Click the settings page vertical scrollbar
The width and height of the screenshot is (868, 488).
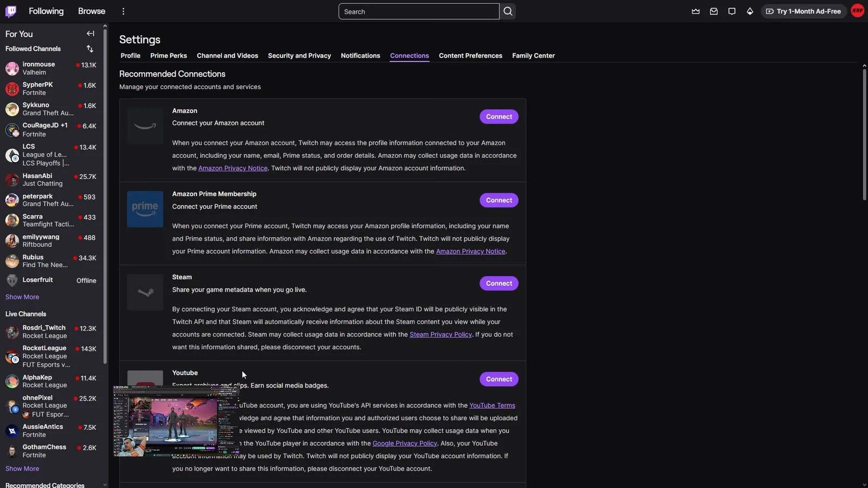pyautogui.click(x=864, y=134)
